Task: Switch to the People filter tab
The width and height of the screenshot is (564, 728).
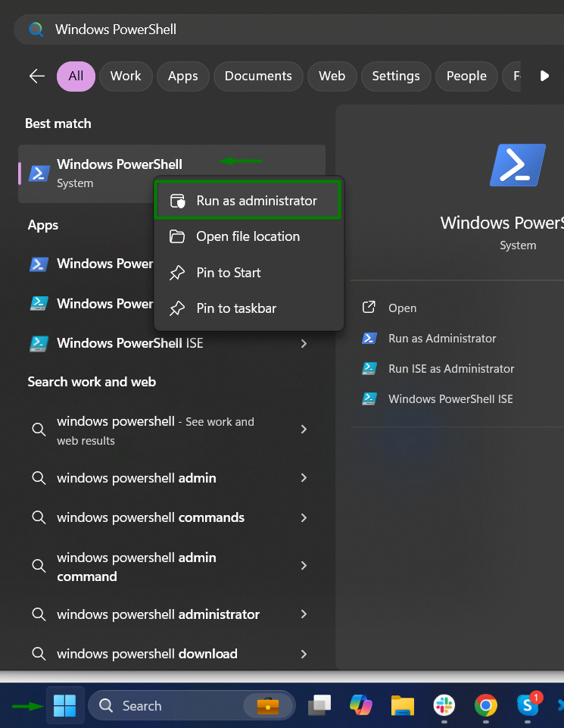Action: (466, 76)
